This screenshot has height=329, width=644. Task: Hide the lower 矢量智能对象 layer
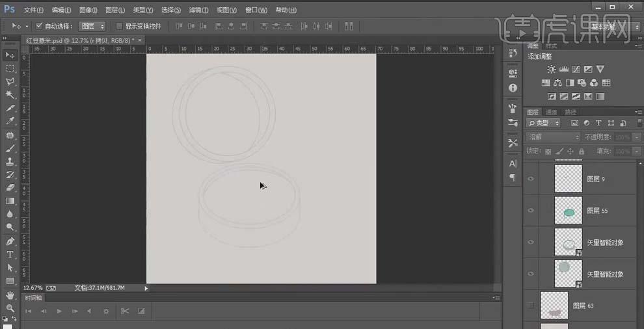pyautogui.click(x=531, y=274)
